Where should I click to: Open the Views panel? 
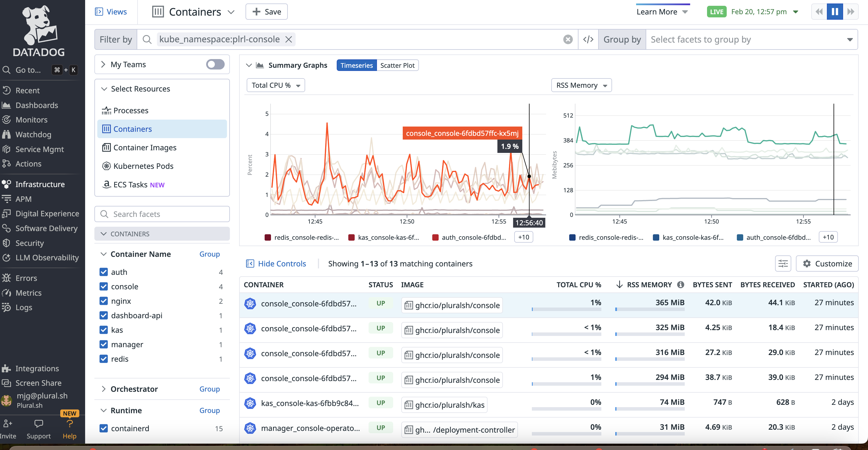(x=111, y=12)
